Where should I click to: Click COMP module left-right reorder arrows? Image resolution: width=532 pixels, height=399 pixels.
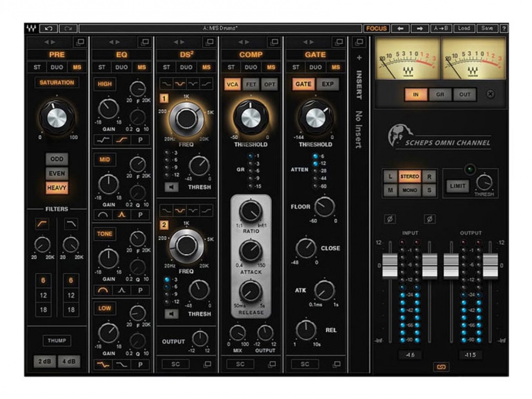(244, 42)
